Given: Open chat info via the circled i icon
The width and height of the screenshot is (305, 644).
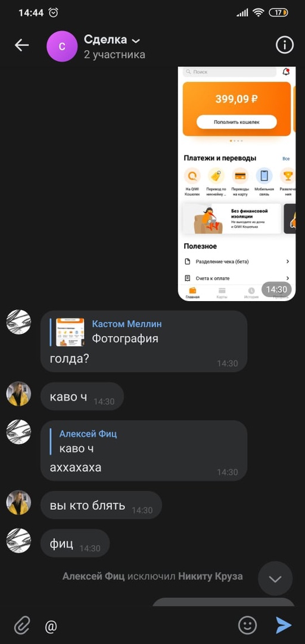Looking at the screenshot, I should coord(285,45).
